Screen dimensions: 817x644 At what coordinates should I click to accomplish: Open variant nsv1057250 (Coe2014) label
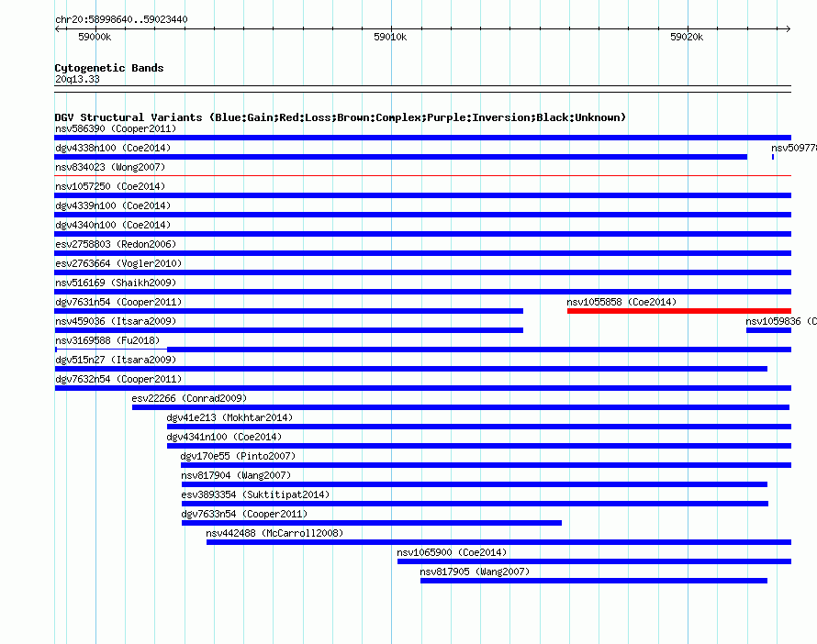pyautogui.click(x=110, y=186)
